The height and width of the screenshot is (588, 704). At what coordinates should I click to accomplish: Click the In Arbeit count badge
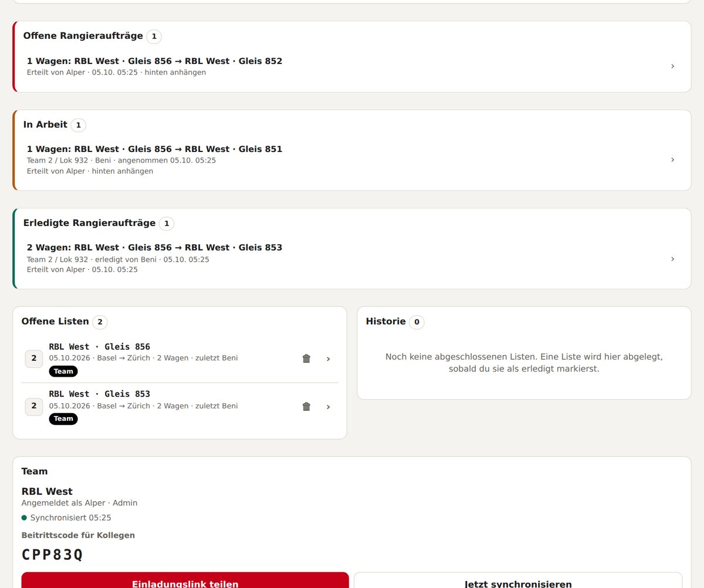coord(78,125)
